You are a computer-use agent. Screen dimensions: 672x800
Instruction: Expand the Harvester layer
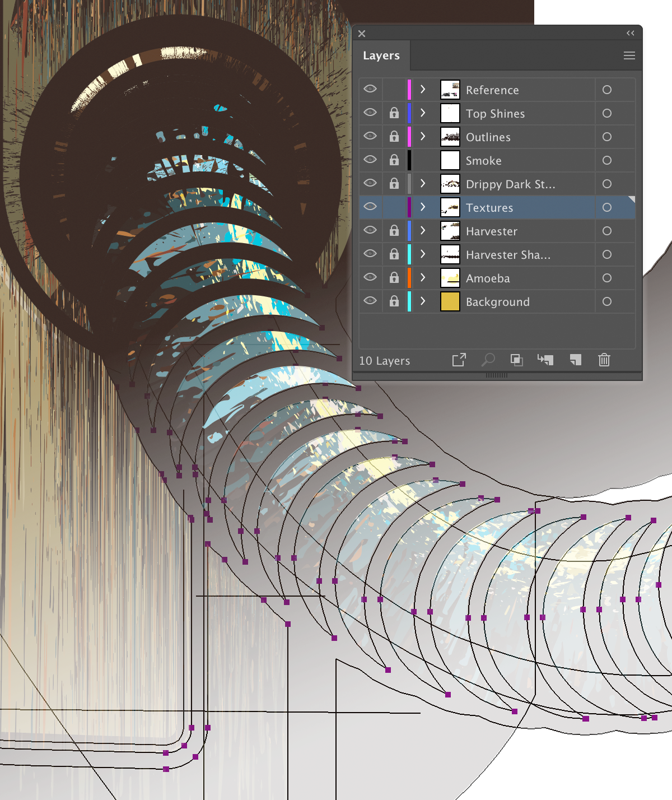point(423,230)
